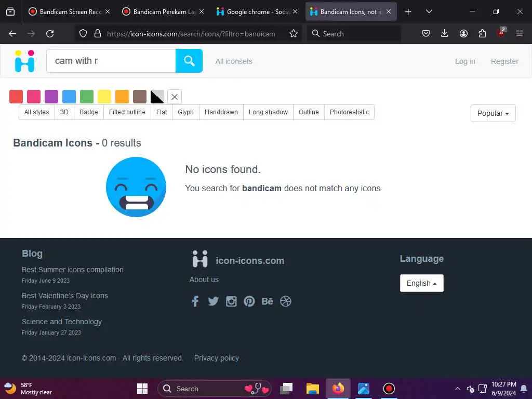Open the Dribbble footer icon
532x399 pixels.
[286, 301]
